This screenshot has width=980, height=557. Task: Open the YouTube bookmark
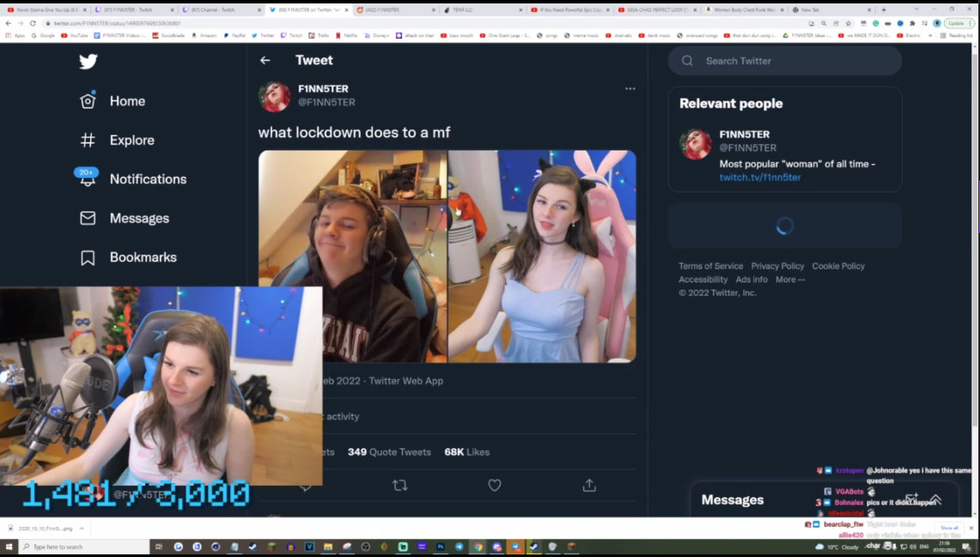[75, 35]
